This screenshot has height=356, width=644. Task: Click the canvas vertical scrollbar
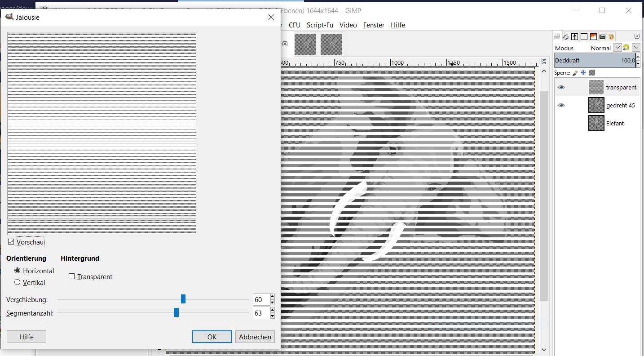tap(544, 196)
